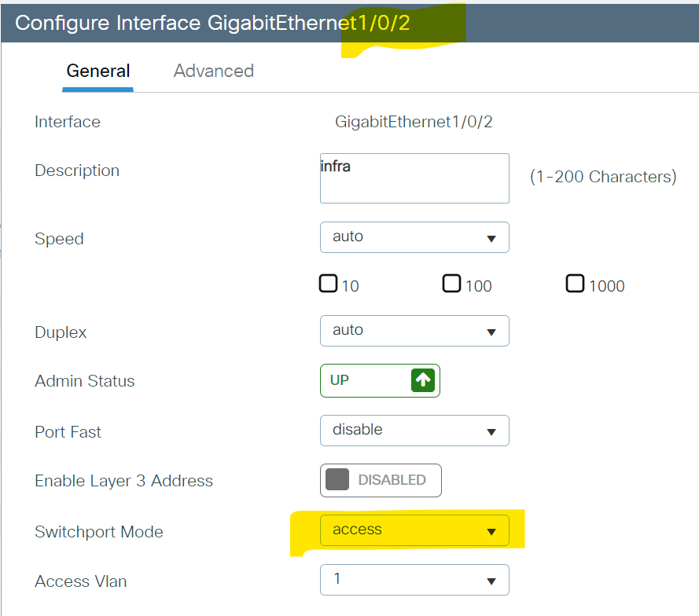
Task: Check the 100 speed option
Action: tap(451, 283)
